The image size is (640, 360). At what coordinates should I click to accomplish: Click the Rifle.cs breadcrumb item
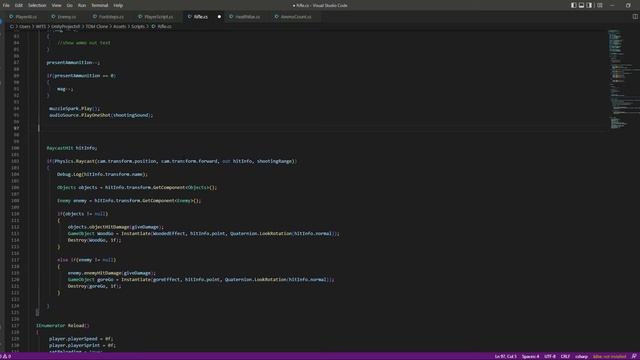[164, 27]
